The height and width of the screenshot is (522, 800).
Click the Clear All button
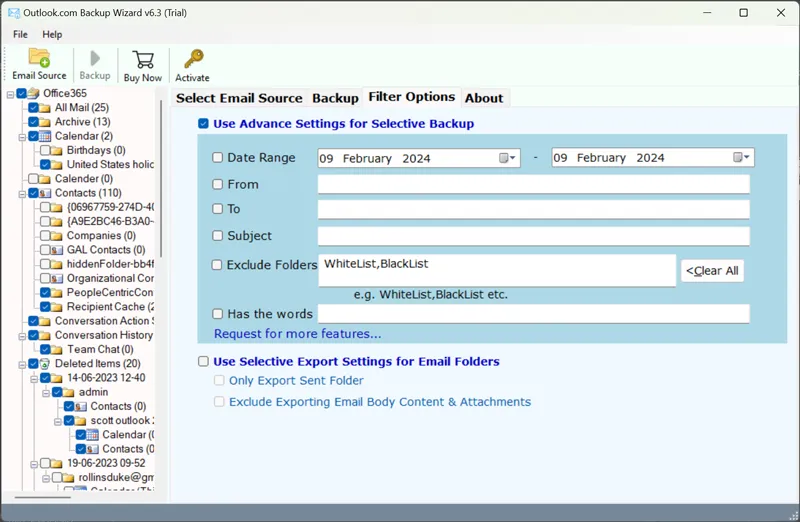(712, 271)
